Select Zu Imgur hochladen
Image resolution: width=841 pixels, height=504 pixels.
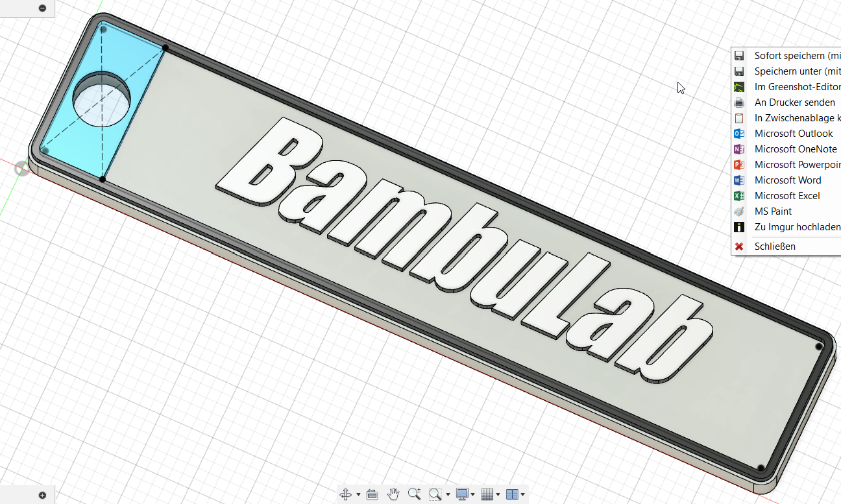tap(786, 227)
